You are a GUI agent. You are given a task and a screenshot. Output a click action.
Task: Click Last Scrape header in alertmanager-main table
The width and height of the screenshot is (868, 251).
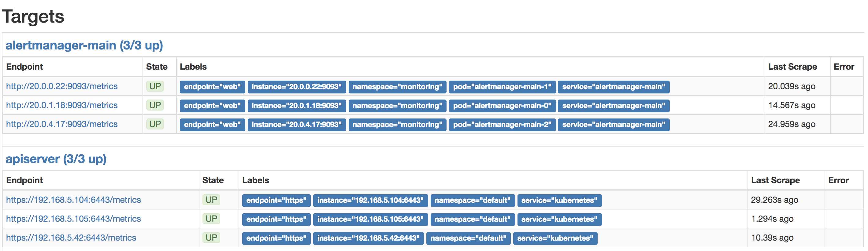[792, 67]
